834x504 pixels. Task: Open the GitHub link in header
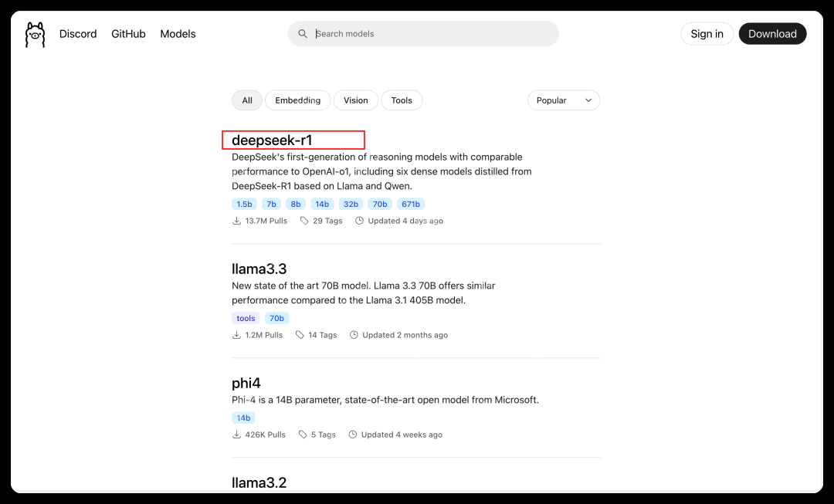(128, 34)
